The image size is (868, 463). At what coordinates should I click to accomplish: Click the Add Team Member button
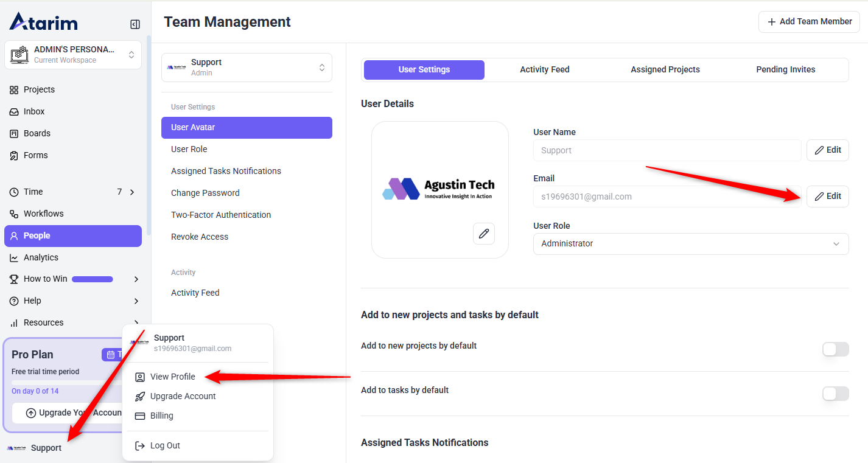click(808, 21)
